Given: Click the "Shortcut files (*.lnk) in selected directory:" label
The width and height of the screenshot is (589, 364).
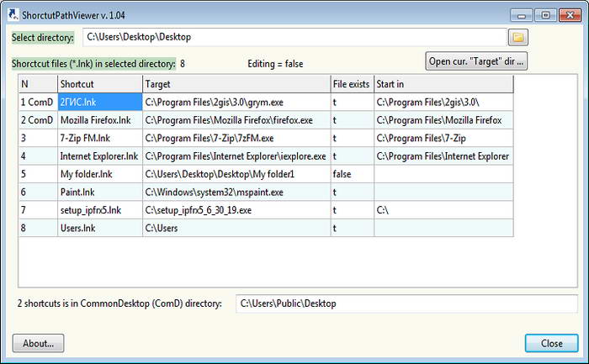Looking at the screenshot, I should [93, 64].
